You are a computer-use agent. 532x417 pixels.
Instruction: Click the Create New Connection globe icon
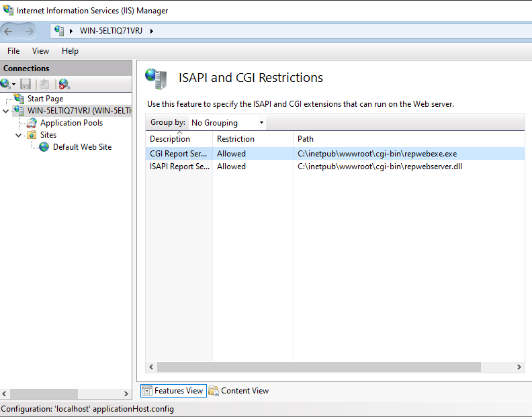coord(6,84)
